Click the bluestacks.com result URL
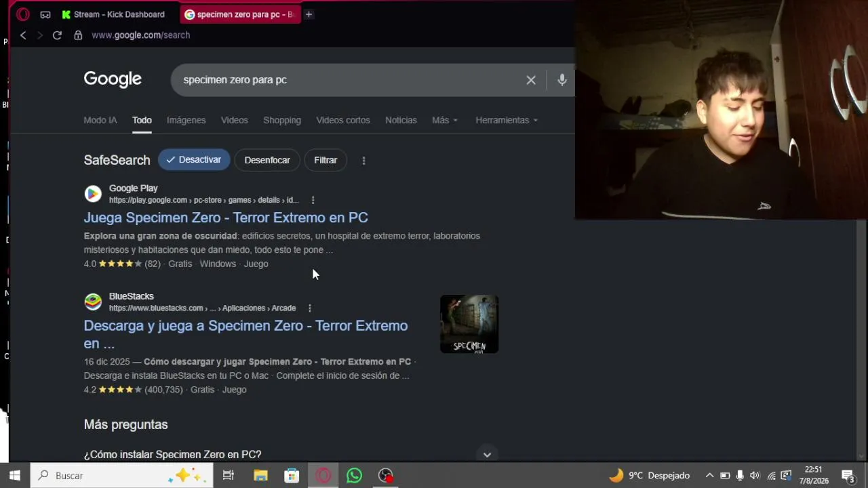 coord(203,308)
